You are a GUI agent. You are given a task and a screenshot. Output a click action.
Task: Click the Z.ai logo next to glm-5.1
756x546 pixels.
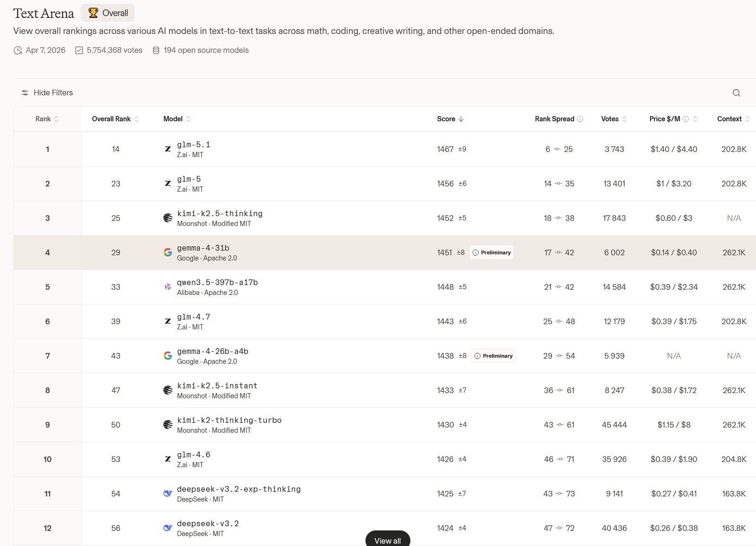pos(168,149)
